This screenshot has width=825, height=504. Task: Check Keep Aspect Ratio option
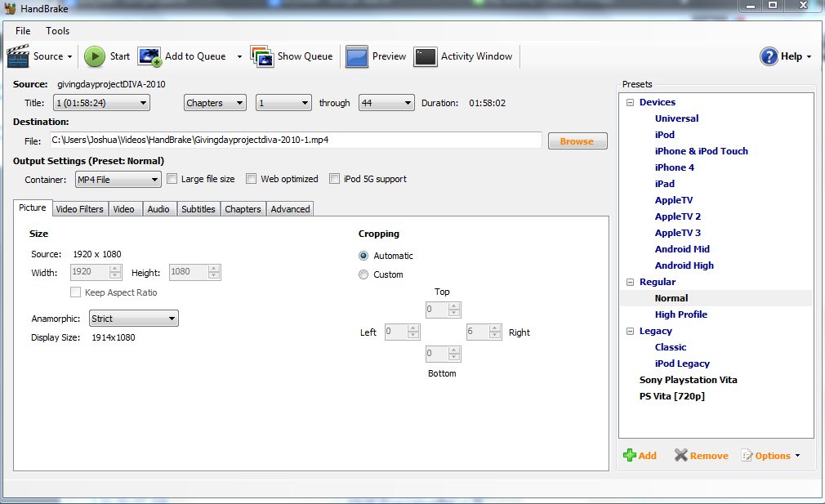click(76, 292)
